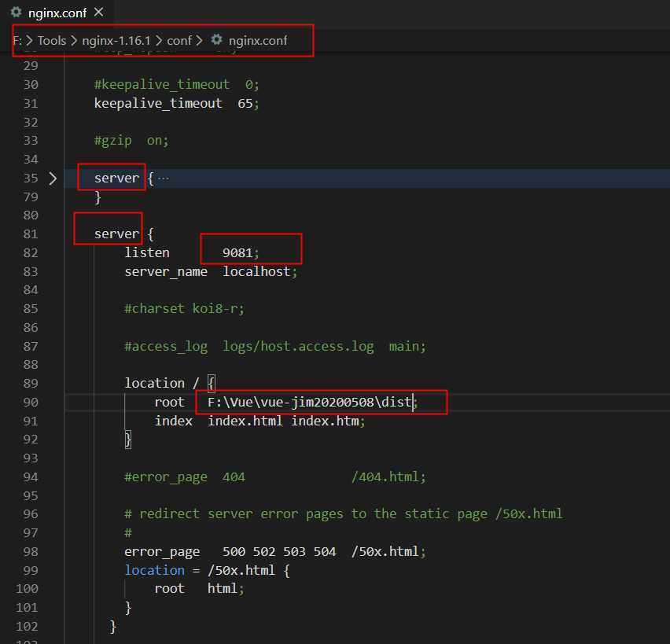Click the highlighted closing brace on line 92

click(127, 440)
